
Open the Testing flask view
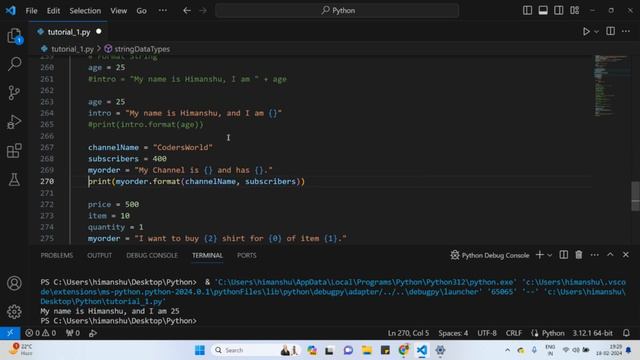pyautogui.click(x=14, y=180)
